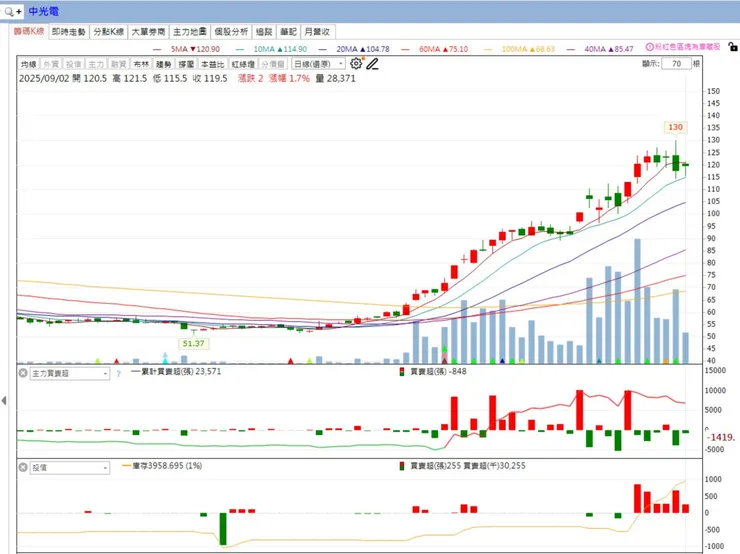Image resolution: width=740 pixels, height=554 pixels.
Task: Select the pen drawing tool icon
Action: pyautogui.click(x=372, y=64)
